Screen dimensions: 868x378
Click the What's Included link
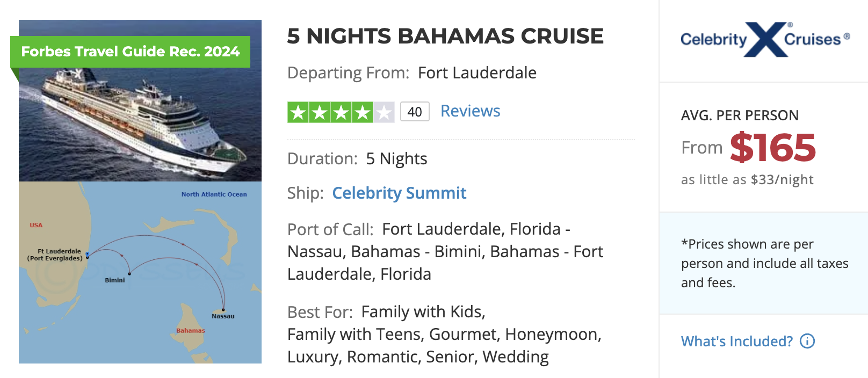736,341
